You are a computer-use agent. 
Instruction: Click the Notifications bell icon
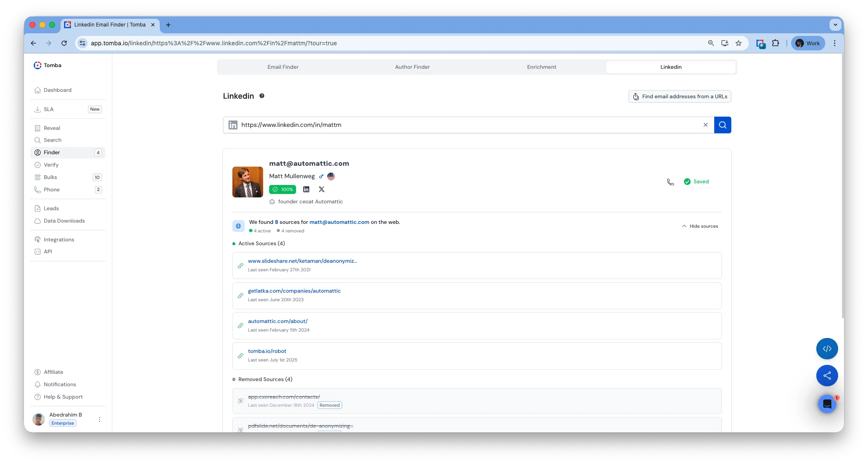pyautogui.click(x=38, y=385)
